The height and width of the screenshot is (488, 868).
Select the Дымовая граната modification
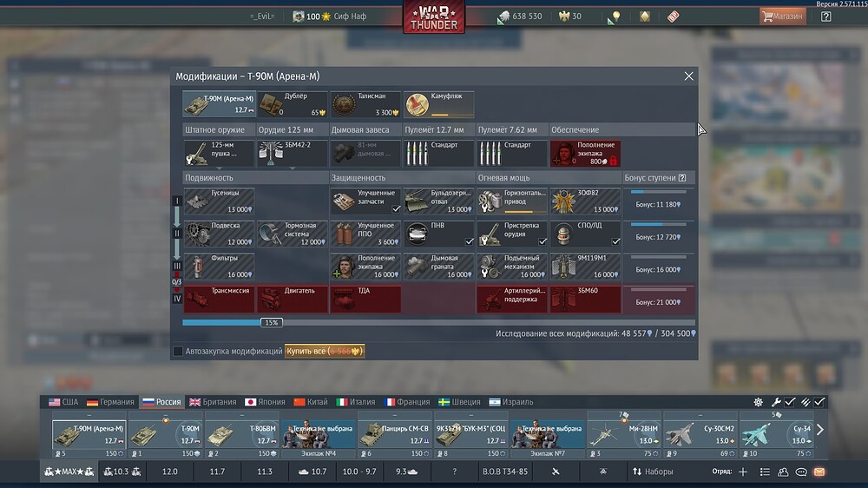(438, 267)
